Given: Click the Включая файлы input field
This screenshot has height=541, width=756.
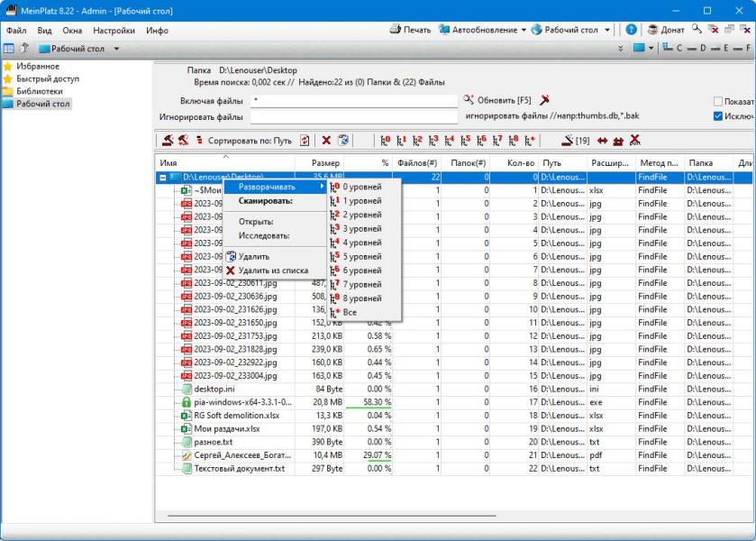Looking at the screenshot, I should 354,101.
